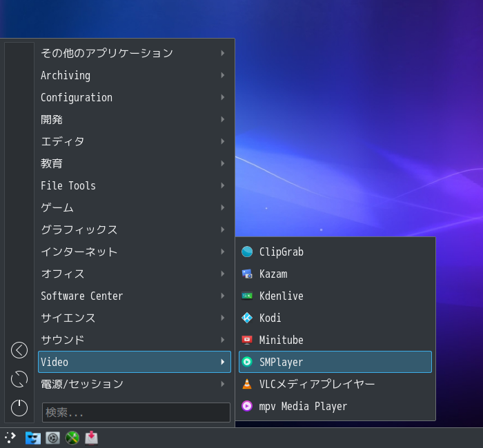Expand the Archiving category
This screenshot has width=483, height=448.
(135, 75)
